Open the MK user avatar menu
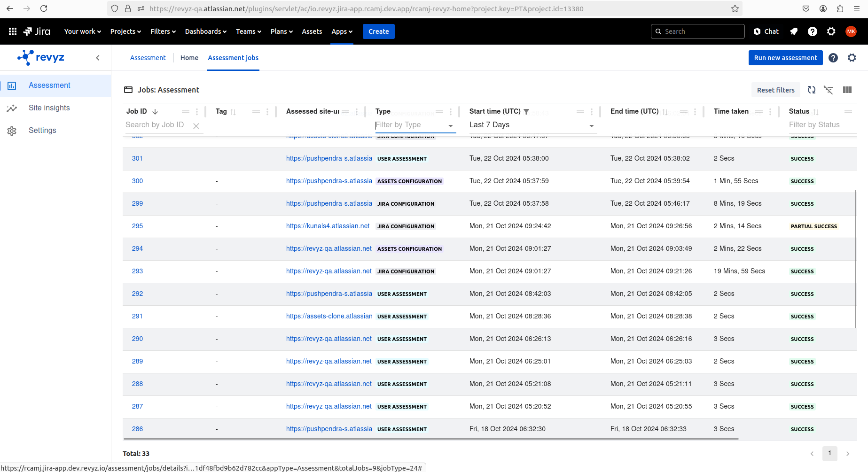This screenshot has height=472, width=868. [851, 31]
